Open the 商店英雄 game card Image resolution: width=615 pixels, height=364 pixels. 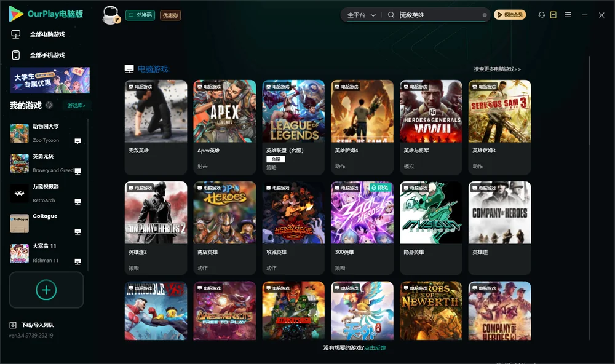coord(224,228)
